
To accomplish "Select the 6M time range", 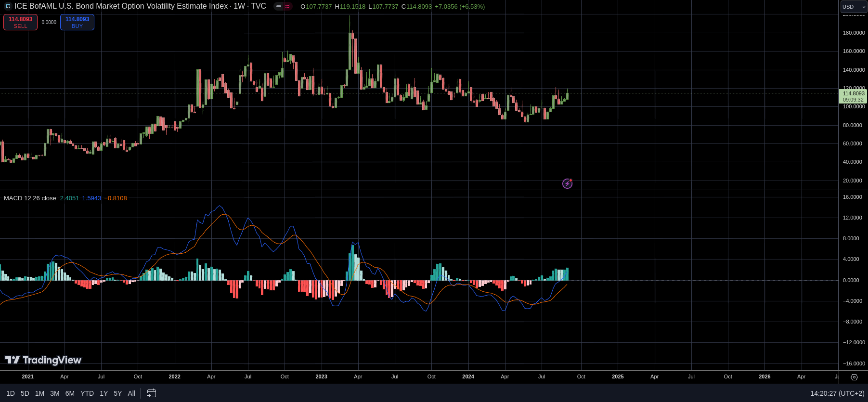I will click(x=70, y=393).
